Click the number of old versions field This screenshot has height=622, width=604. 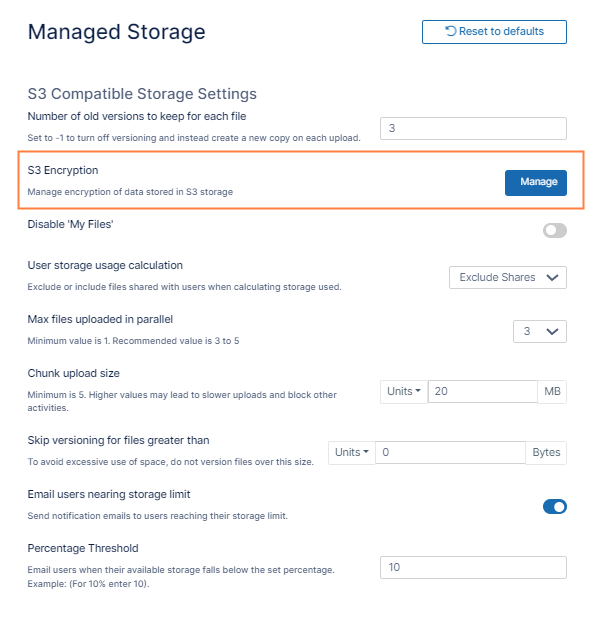[473, 129]
